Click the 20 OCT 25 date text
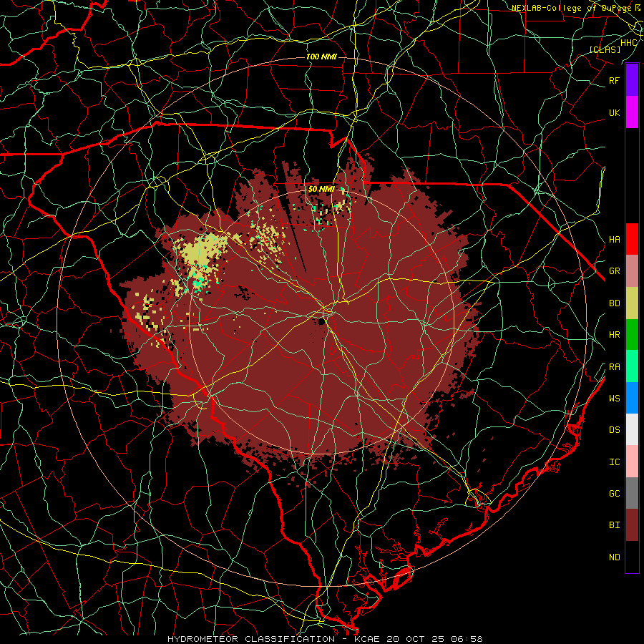The image size is (644, 644). [416, 639]
